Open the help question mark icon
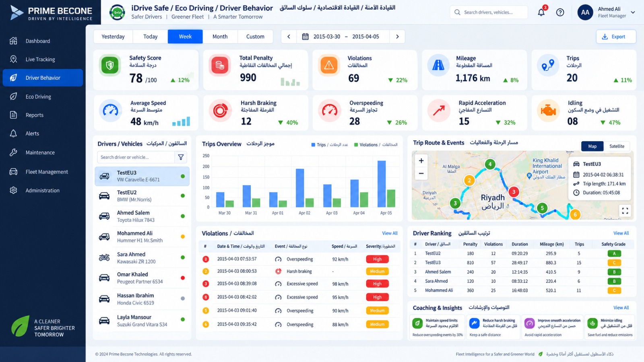Image resolution: width=644 pixels, height=362 pixels. pos(560,12)
